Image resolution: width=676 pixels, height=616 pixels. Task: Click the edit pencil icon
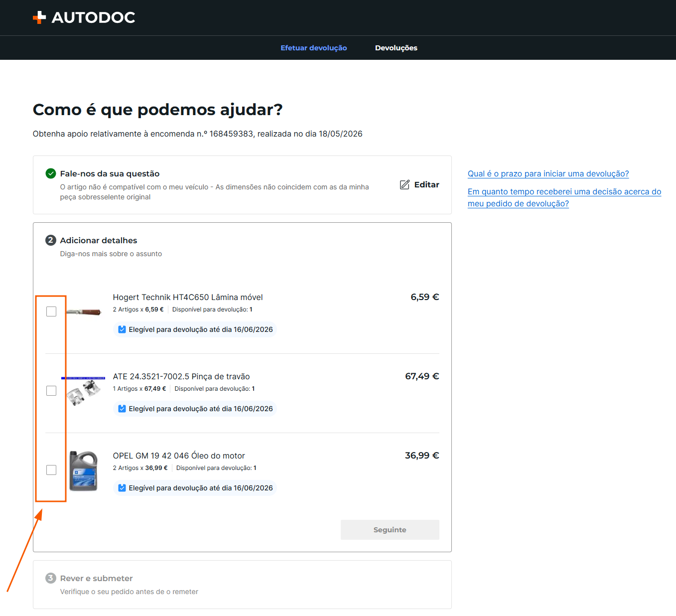[x=405, y=184]
